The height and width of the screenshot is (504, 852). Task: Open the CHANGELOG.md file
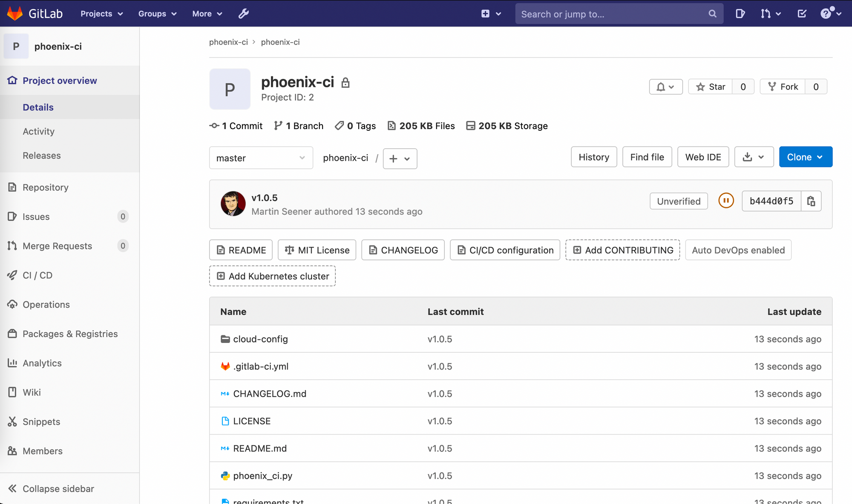pyautogui.click(x=270, y=394)
